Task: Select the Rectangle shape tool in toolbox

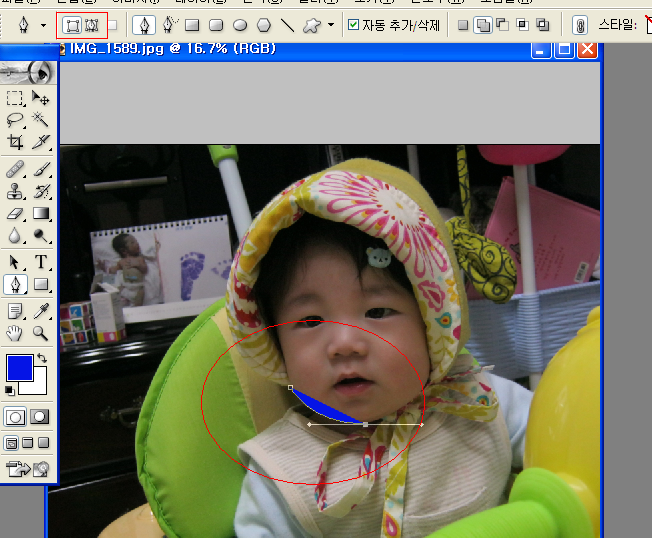Action: coord(41,285)
